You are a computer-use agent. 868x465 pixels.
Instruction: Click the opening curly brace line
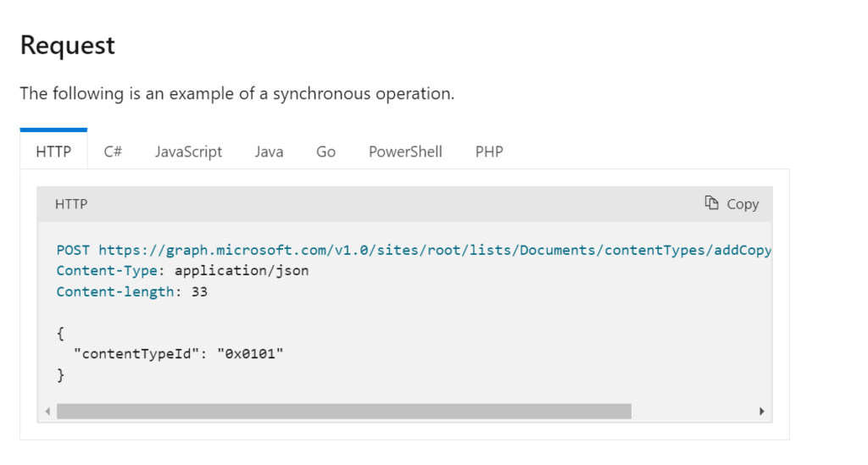coord(60,333)
